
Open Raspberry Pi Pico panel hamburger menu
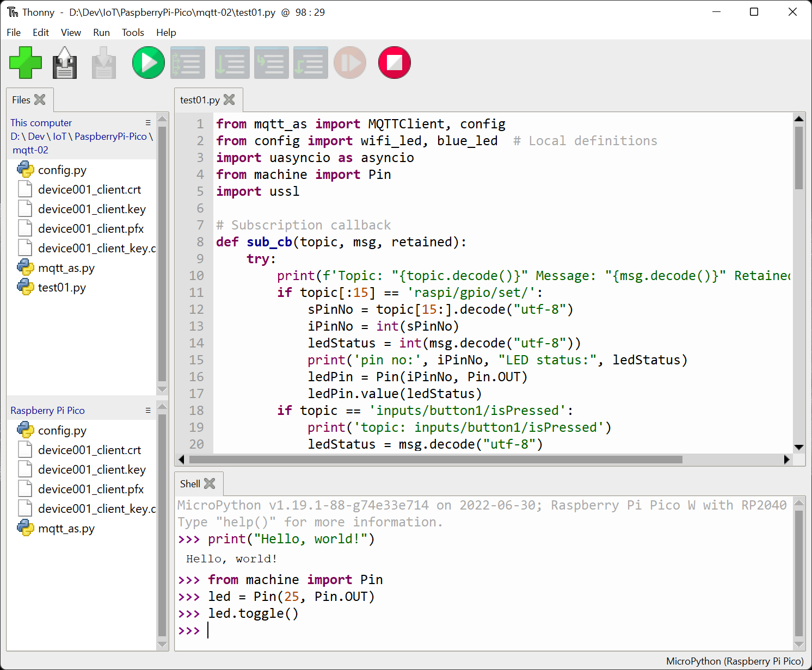coord(148,410)
